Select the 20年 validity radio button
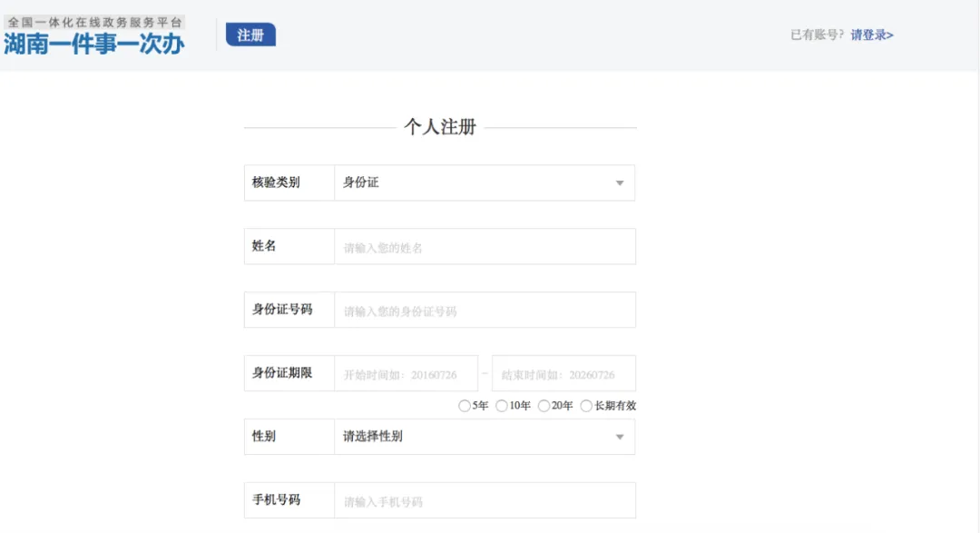The height and width of the screenshot is (533, 980). point(544,406)
